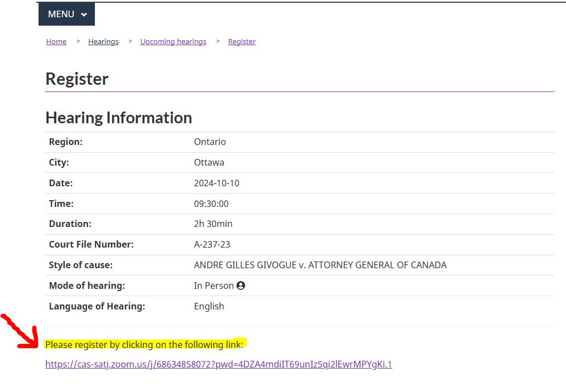Viewport: 566px width, 392px height.
Task: Open the Hearings breadcrumb link
Action: 103,41
